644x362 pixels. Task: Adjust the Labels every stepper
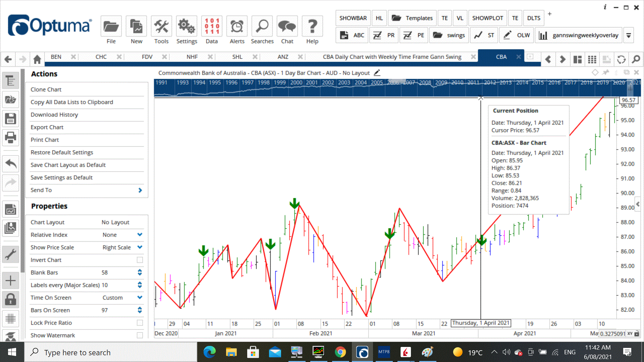(140, 285)
